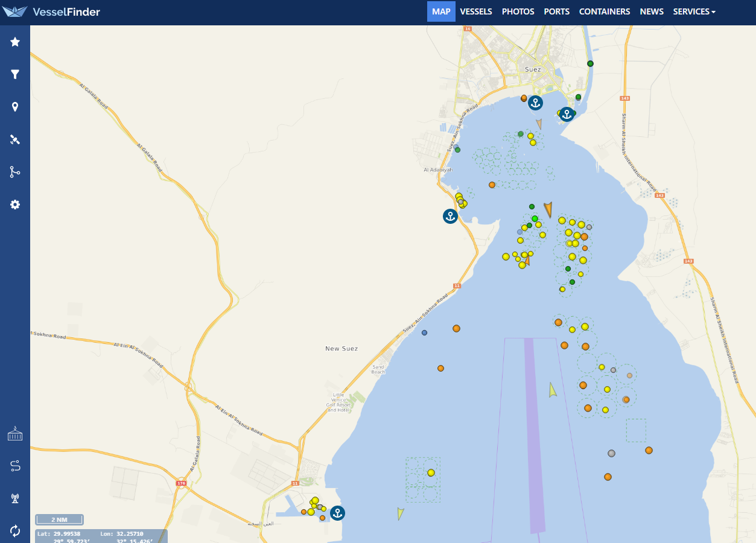Click the Suez port anchor marker
The image size is (756, 543).
coord(535,103)
